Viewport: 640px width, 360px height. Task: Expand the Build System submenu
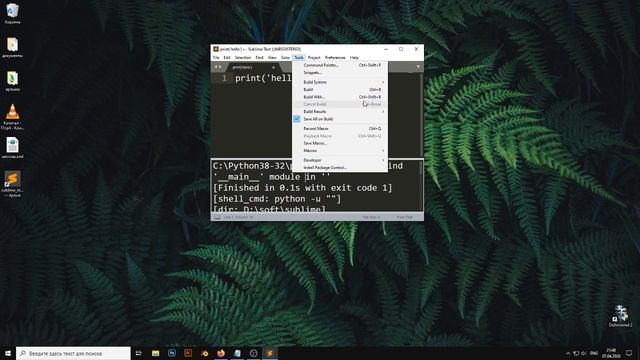pos(340,82)
